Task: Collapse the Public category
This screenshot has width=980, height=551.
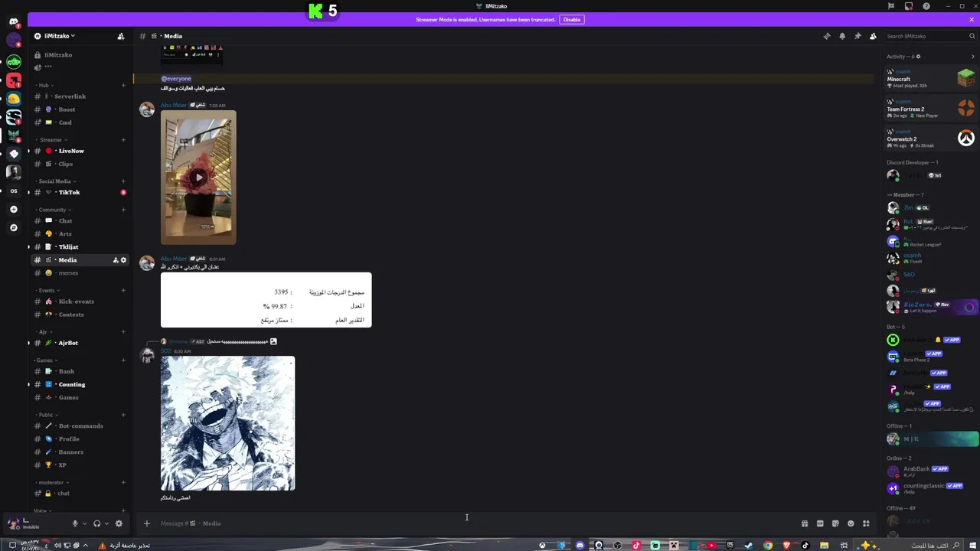Action: [46, 415]
